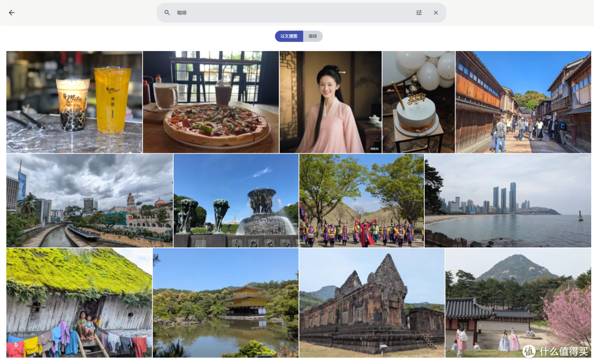Open the golden pavilion pond photo
The image size is (594, 364).
[x=226, y=302]
